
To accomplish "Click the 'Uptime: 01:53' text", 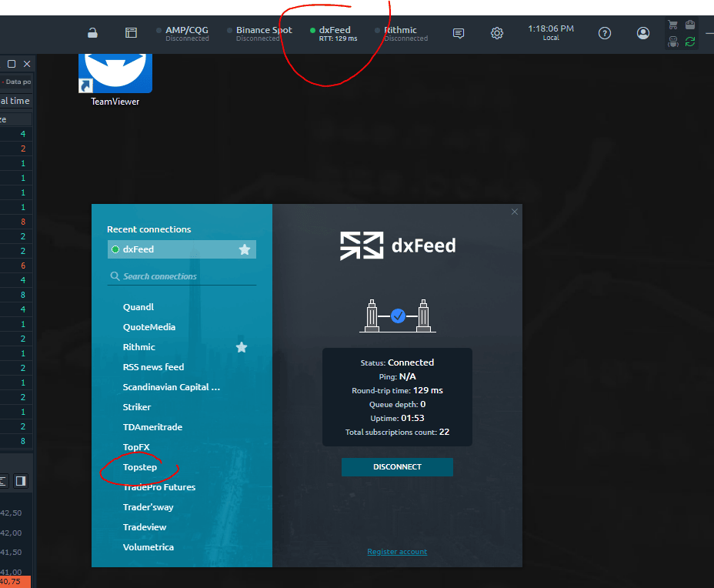I will (x=397, y=418).
